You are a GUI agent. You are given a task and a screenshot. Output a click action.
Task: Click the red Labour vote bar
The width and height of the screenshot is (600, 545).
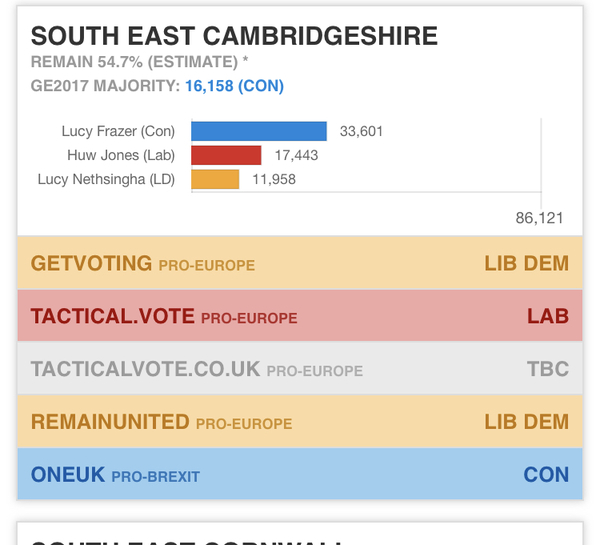click(226, 155)
